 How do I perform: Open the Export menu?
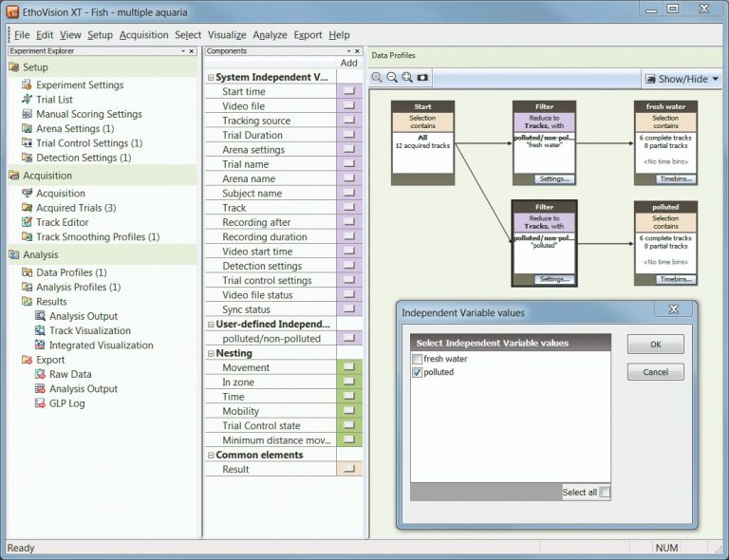pos(308,35)
